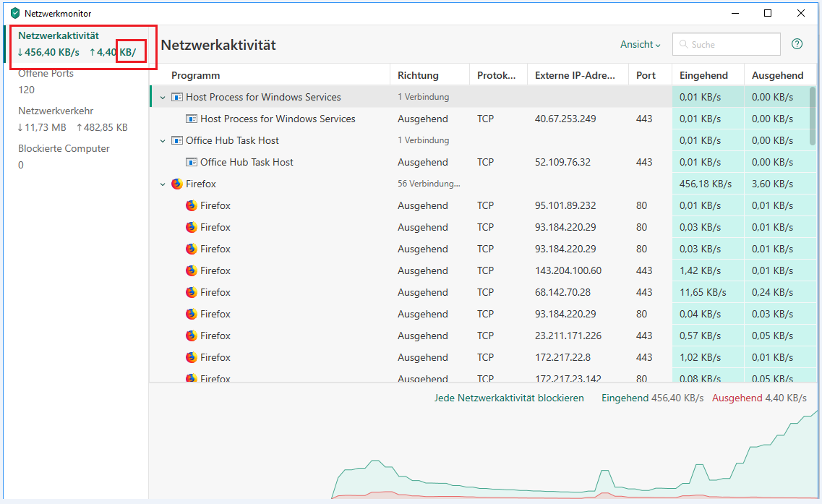Click the Office Hub Task Host group icon

point(177,140)
